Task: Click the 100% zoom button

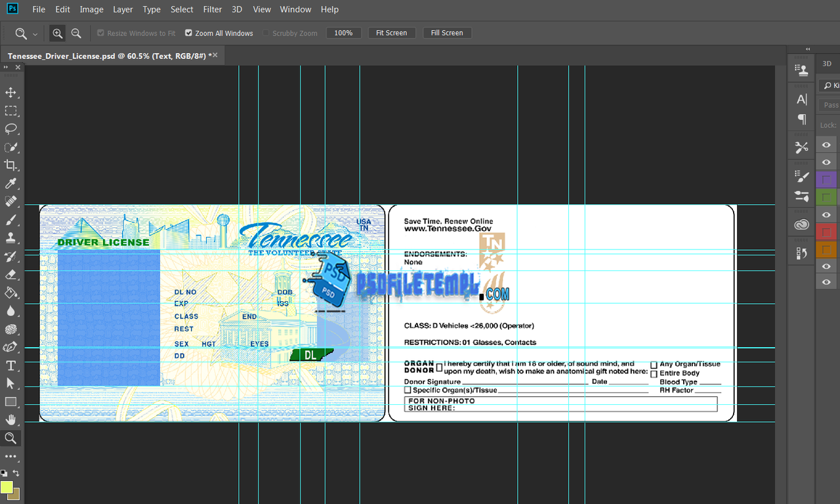Action: (x=344, y=33)
